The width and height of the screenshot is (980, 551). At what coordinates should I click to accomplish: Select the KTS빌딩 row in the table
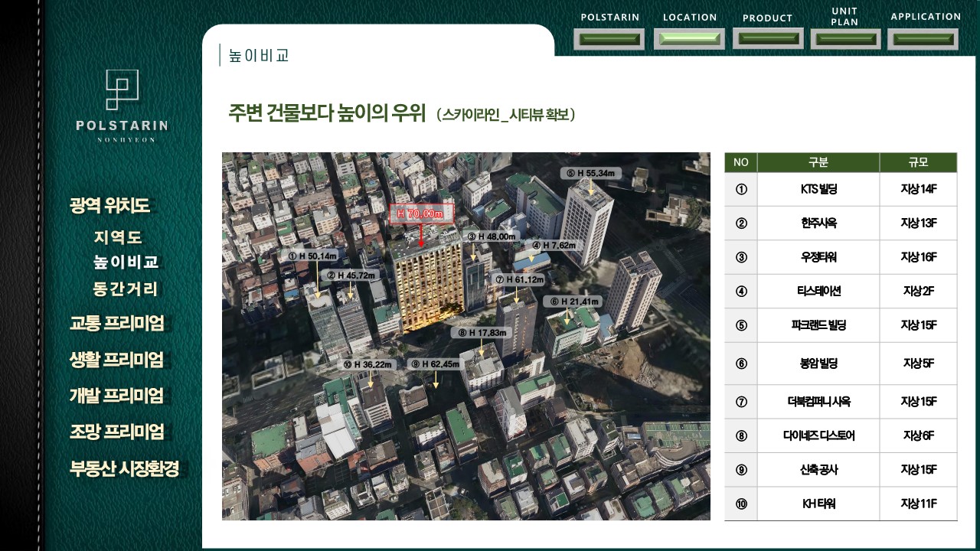(818, 189)
